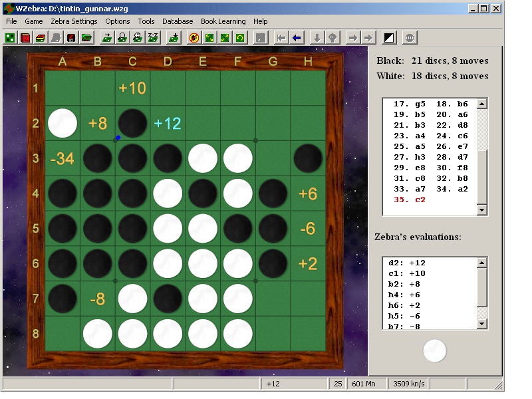The height and width of the screenshot is (399, 532).
Task: Open the Zebra Settings menu
Action: tap(74, 21)
